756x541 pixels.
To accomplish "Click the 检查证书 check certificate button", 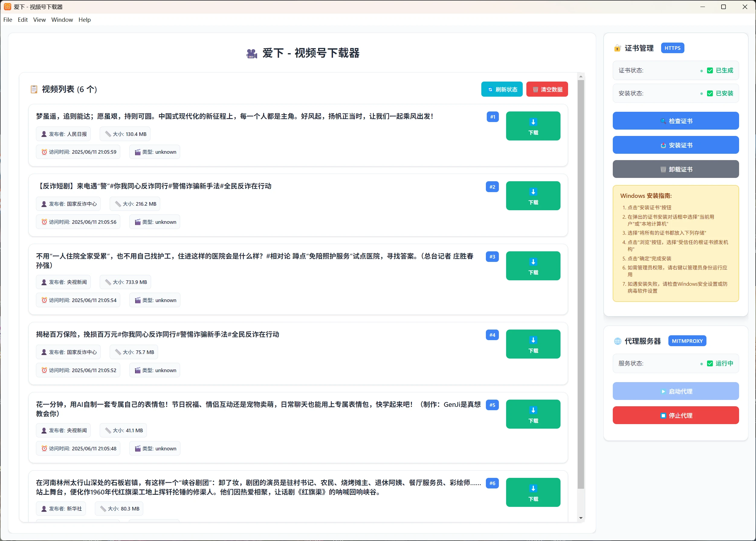I will 676,121.
